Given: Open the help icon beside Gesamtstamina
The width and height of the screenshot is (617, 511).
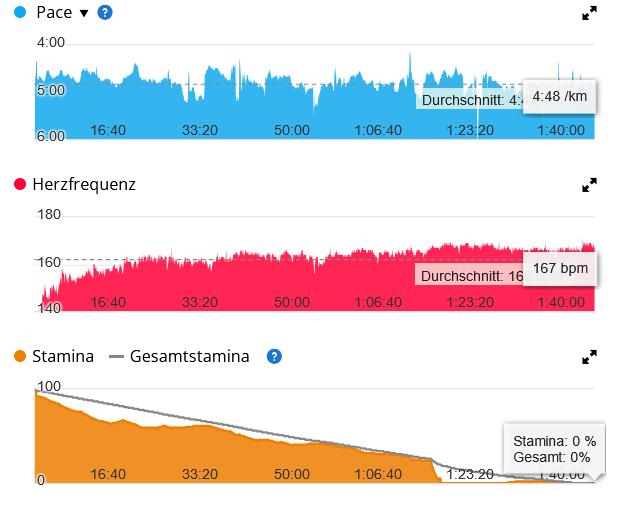Looking at the screenshot, I should [274, 356].
